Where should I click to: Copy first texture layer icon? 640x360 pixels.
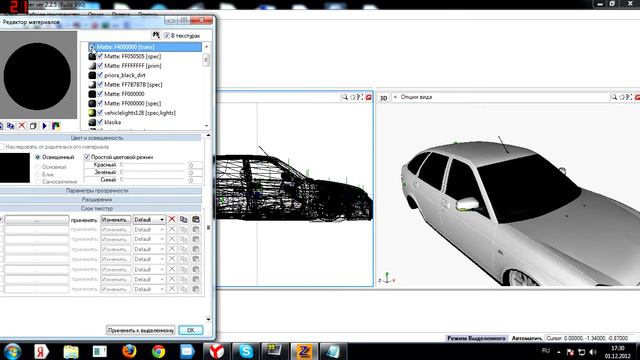[x=184, y=220]
